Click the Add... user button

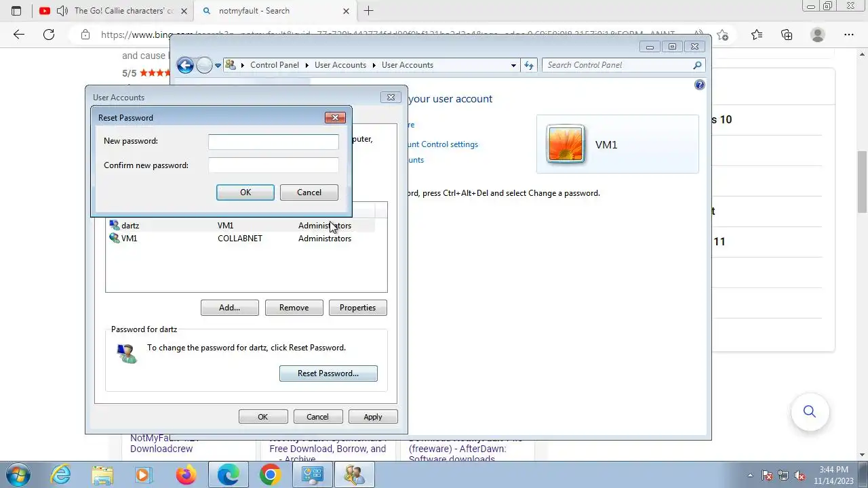230,308
